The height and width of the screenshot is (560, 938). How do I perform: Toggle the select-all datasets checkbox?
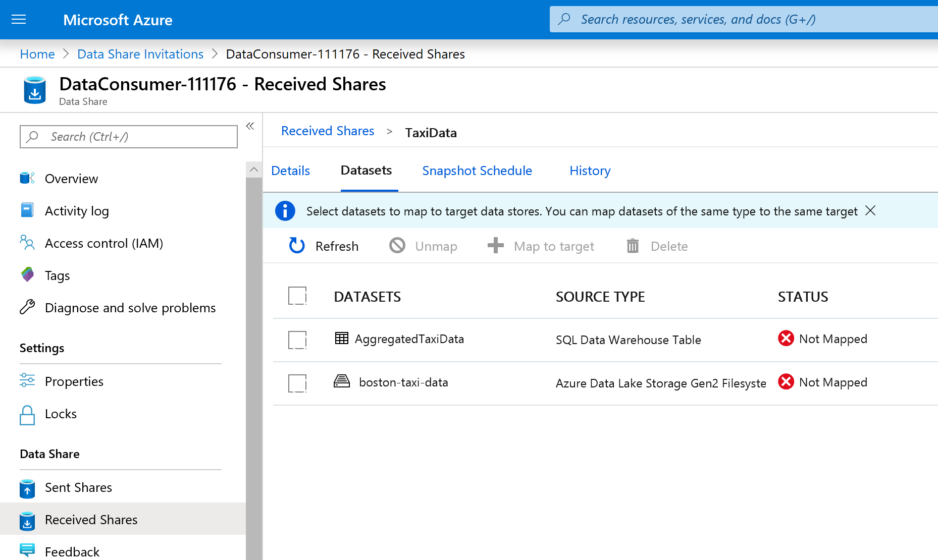[297, 296]
